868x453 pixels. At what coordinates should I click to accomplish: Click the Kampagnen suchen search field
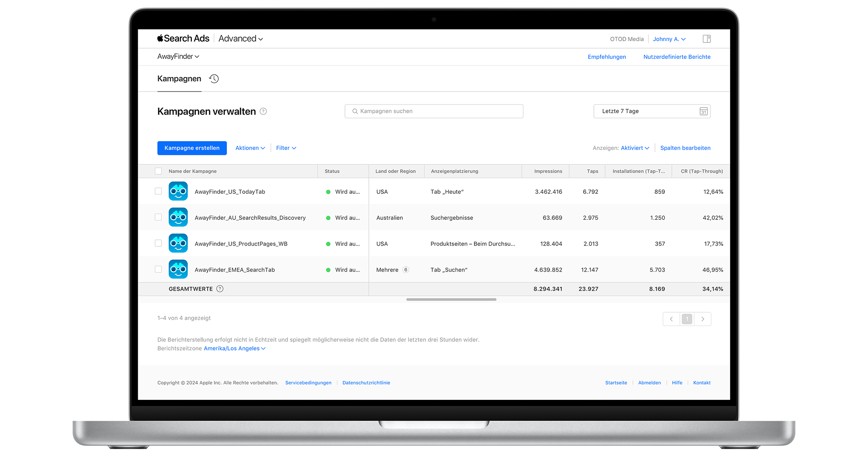pyautogui.click(x=434, y=111)
